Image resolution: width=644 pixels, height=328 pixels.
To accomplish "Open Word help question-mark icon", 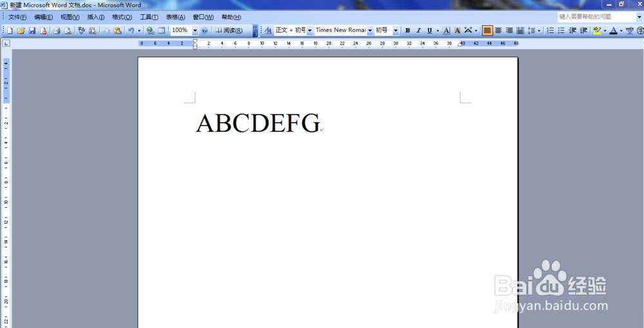I will 205,30.
